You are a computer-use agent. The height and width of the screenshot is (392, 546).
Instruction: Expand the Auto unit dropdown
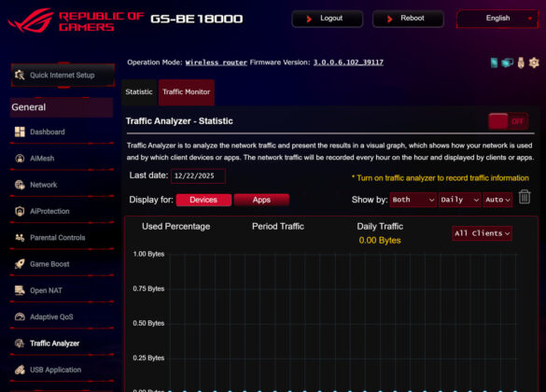[x=497, y=200]
